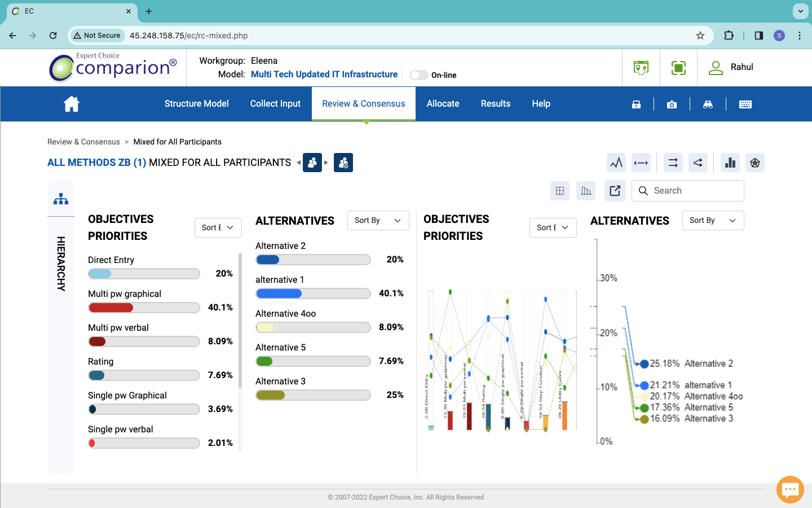Screen dimensions: 812x508
Task: Click the Chrome profile avatar S
Action: click(x=779, y=36)
